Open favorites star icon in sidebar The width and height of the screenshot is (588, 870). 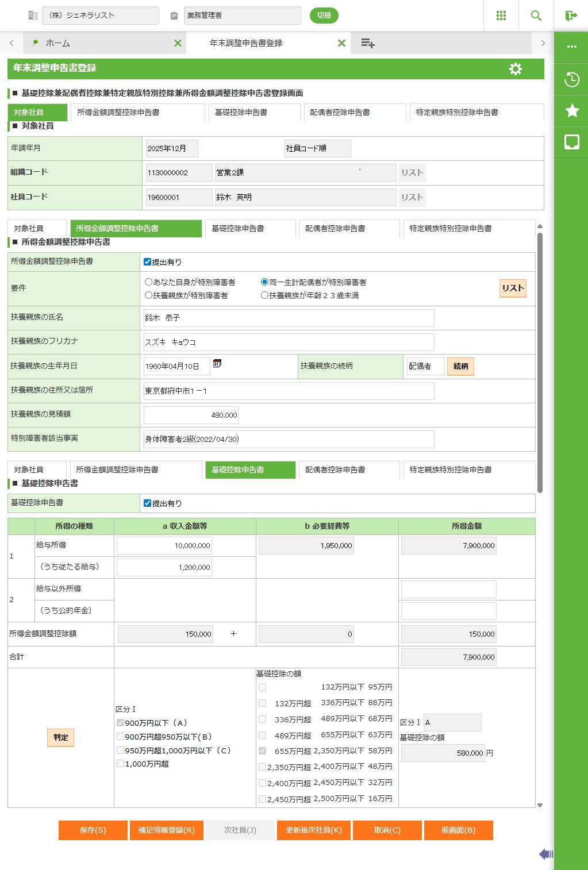[571, 110]
